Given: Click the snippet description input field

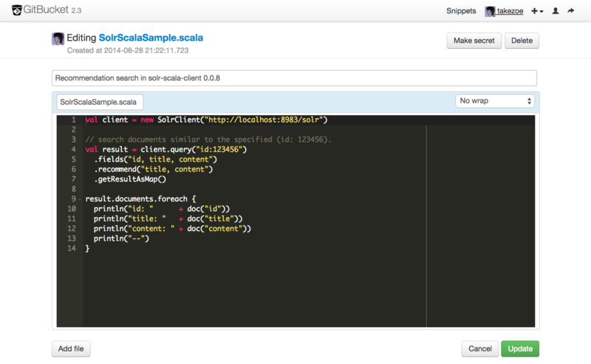Looking at the screenshot, I should coord(294,78).
